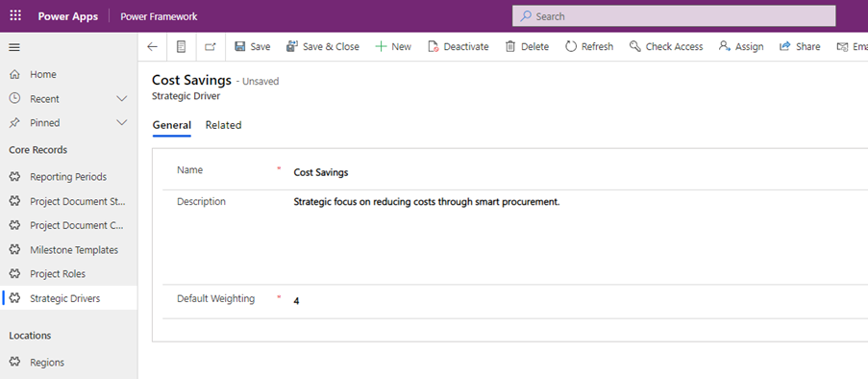Switch to the Related tab

point(223,125)
